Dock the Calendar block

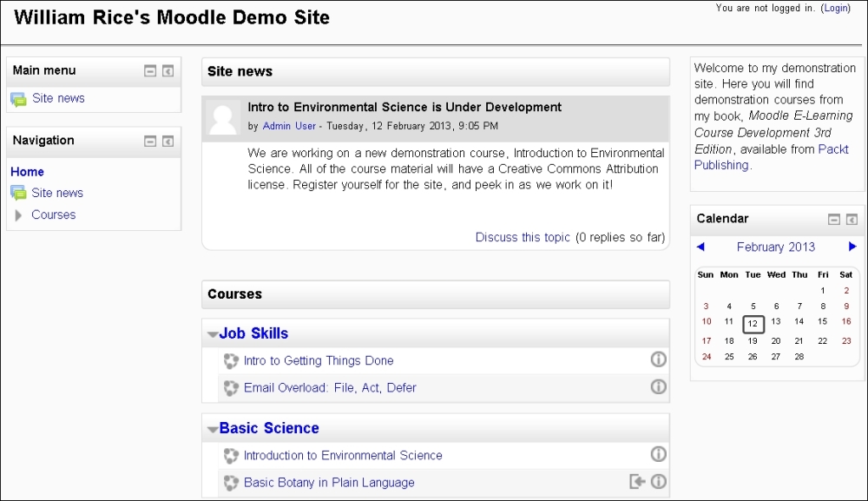[x=852, y=219]
